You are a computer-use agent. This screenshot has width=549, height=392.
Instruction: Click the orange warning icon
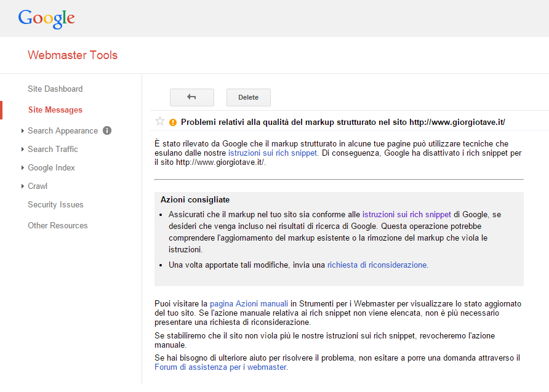click(x=173, y=122)
